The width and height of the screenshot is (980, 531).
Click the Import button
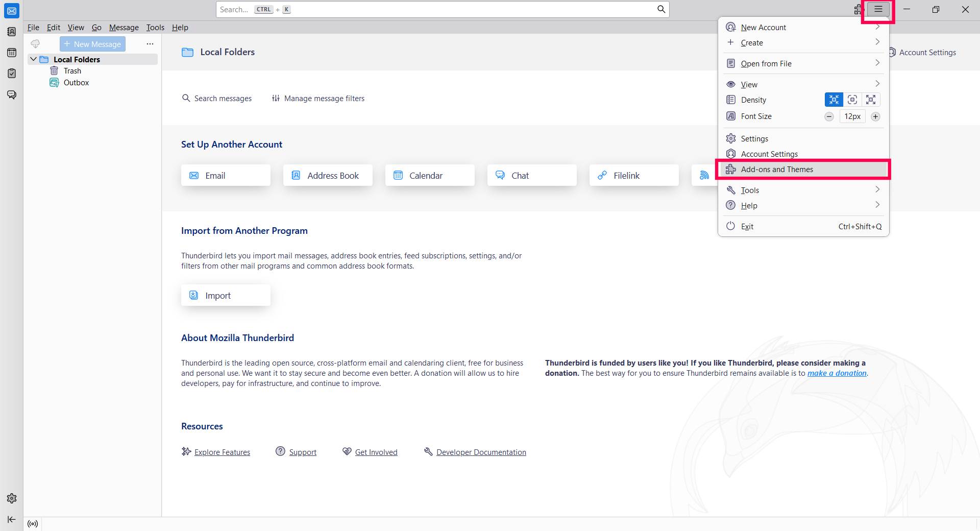(226, 295)
